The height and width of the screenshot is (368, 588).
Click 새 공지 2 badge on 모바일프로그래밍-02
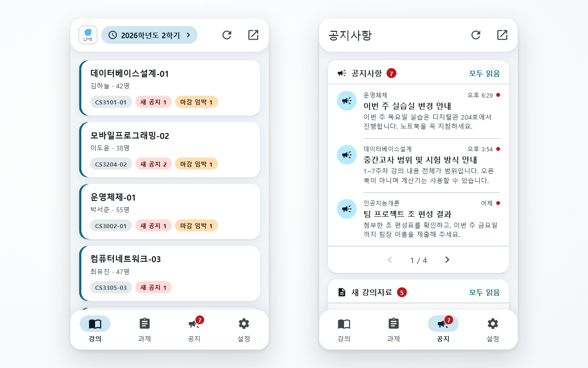[153, 164]
